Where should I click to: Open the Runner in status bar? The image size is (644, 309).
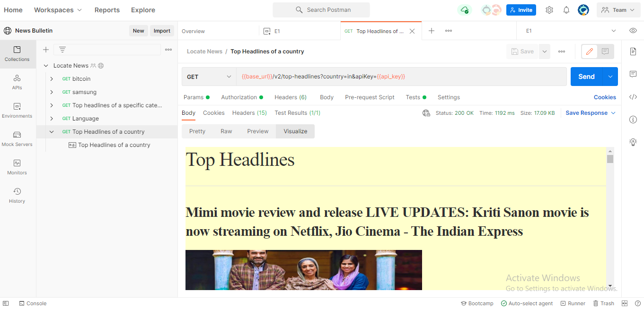573,303
